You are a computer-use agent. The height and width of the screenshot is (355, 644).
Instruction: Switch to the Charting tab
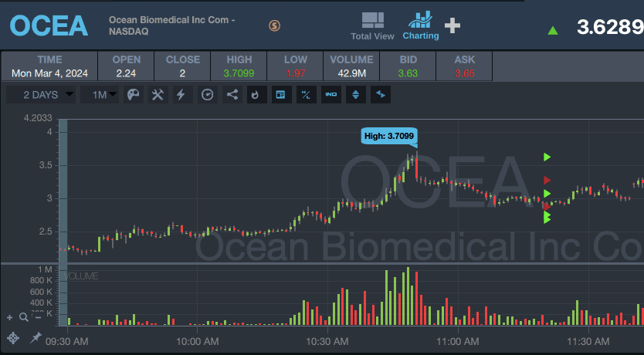(x=420, y=25)
